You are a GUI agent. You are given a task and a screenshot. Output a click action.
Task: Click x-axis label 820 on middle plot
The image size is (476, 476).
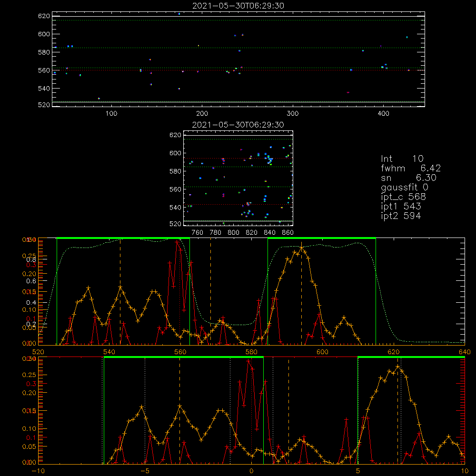(252, 233)
